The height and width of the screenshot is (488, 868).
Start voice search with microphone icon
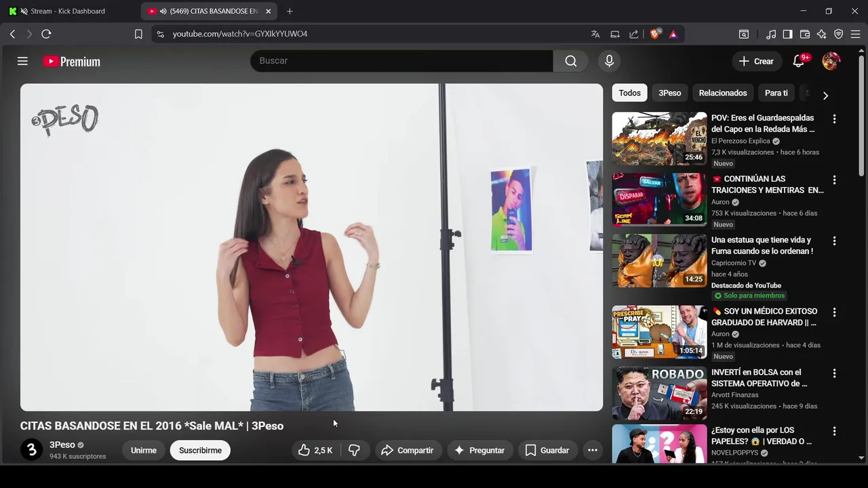coord(609,61)
